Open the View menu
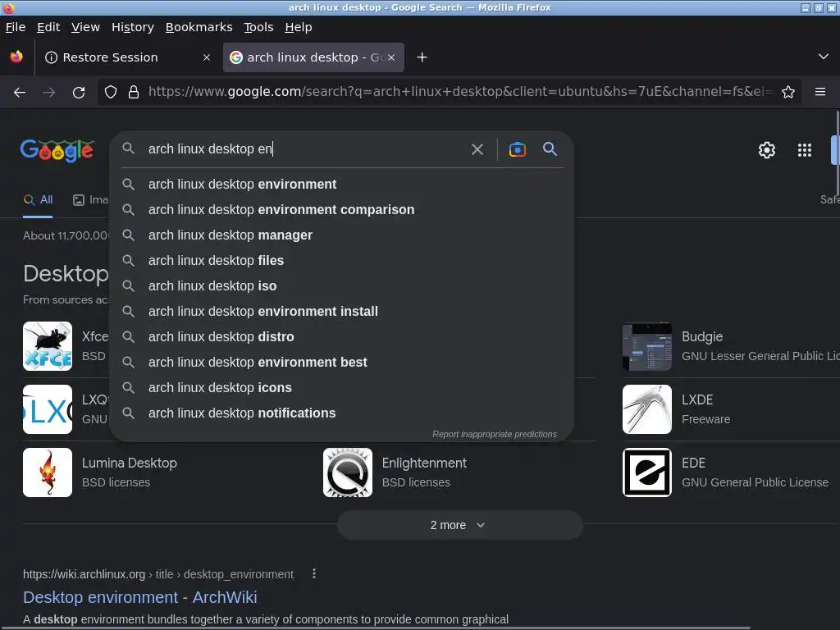 [85, 27]
